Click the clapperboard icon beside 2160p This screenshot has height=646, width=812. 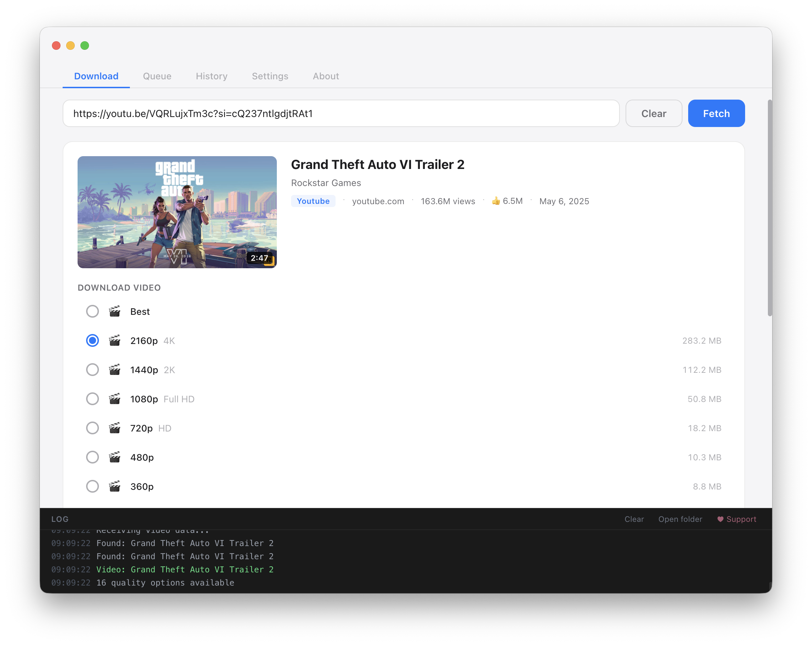pos(115,340)
